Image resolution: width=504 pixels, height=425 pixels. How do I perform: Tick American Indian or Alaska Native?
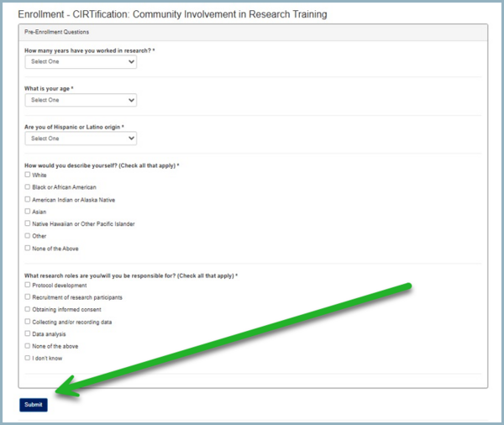pos(28,199)
